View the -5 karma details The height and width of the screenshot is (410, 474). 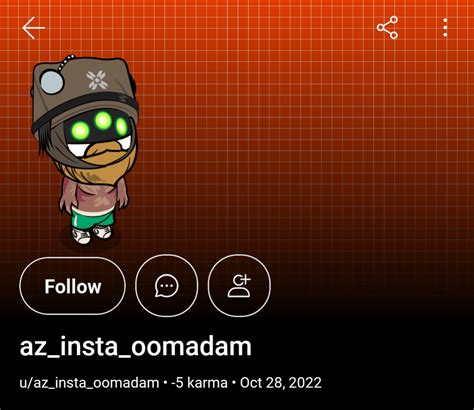[x=199, y=383]
